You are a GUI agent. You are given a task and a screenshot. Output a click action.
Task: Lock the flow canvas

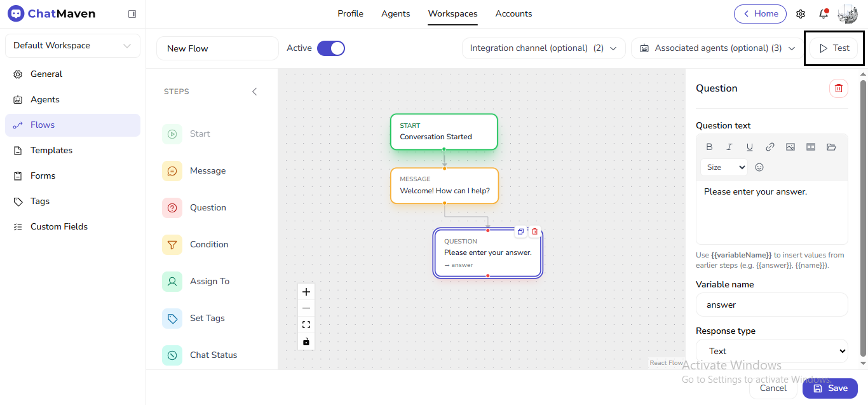click(x=306, y=341)
